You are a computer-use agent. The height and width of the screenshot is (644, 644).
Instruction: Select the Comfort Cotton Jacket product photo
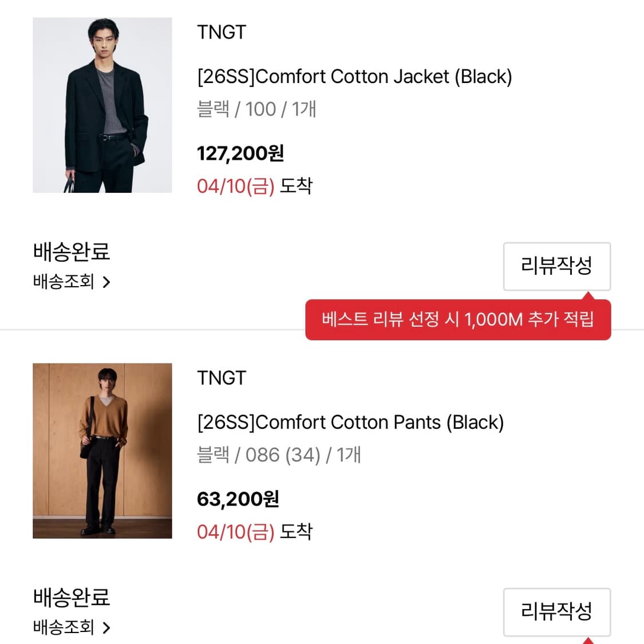102,105
